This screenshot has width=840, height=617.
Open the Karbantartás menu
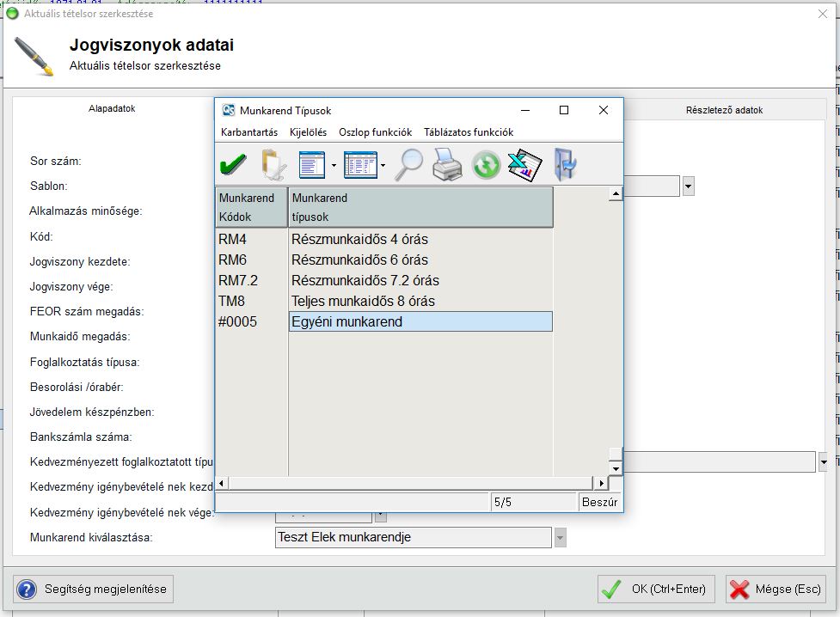[248, 132]
